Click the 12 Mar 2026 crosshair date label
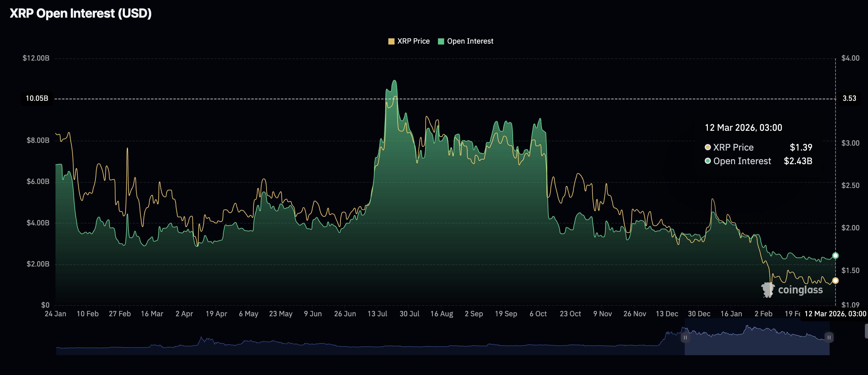 [x=835, y=314]
